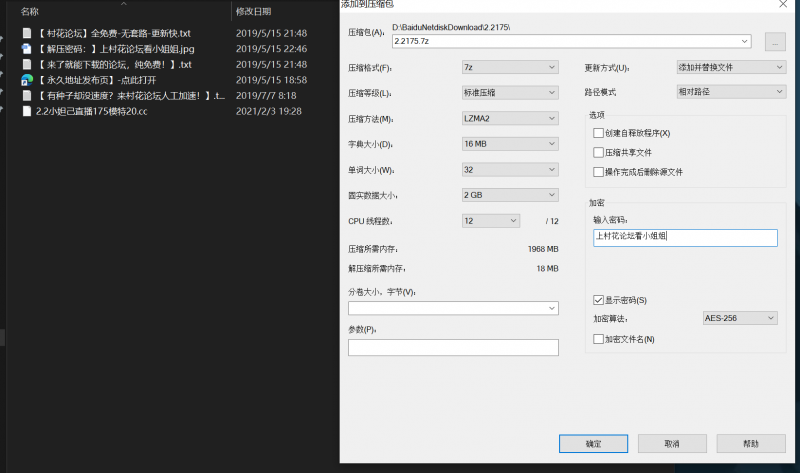The height and width of the screenshot is (473, 800).
Task: Click the text file icon for 【村花论坛】全免费
Action: pos(27,33)
